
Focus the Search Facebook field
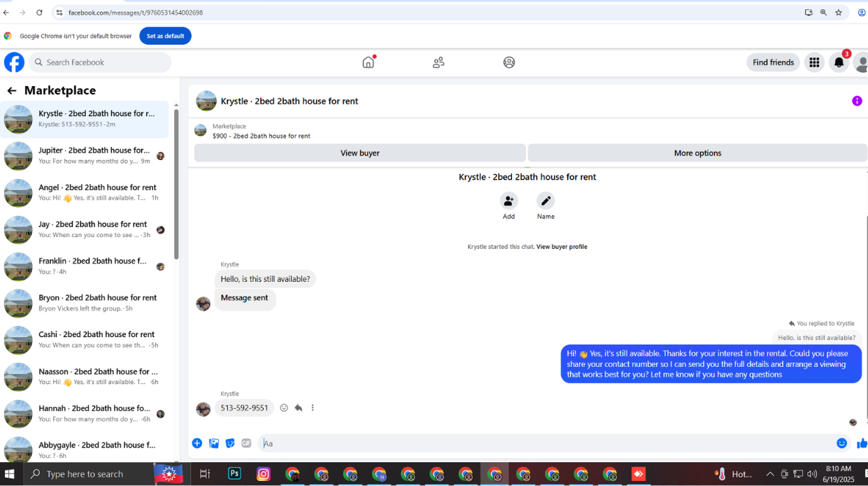click(100, 62)
